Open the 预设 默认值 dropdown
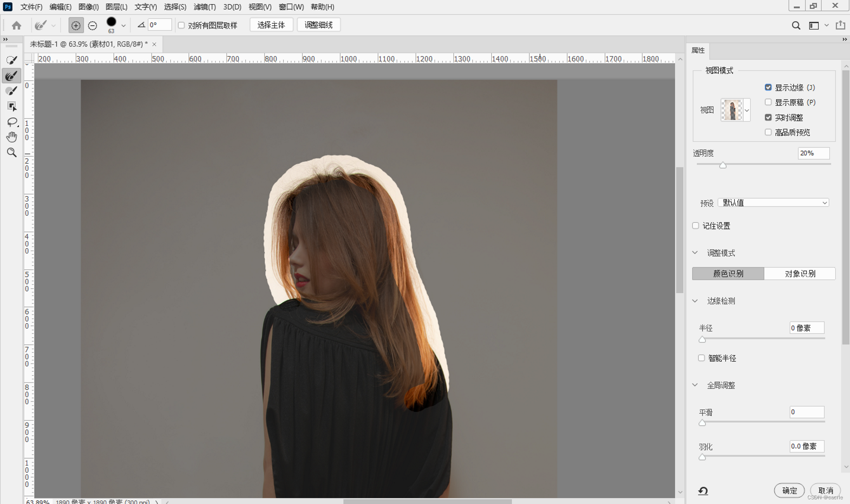This screenshot has width=850, height=504. 773,203
